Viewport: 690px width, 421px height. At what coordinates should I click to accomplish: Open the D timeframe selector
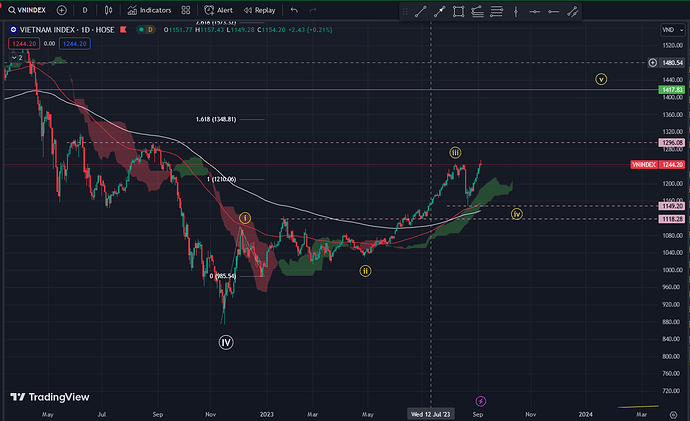point(85,10)
